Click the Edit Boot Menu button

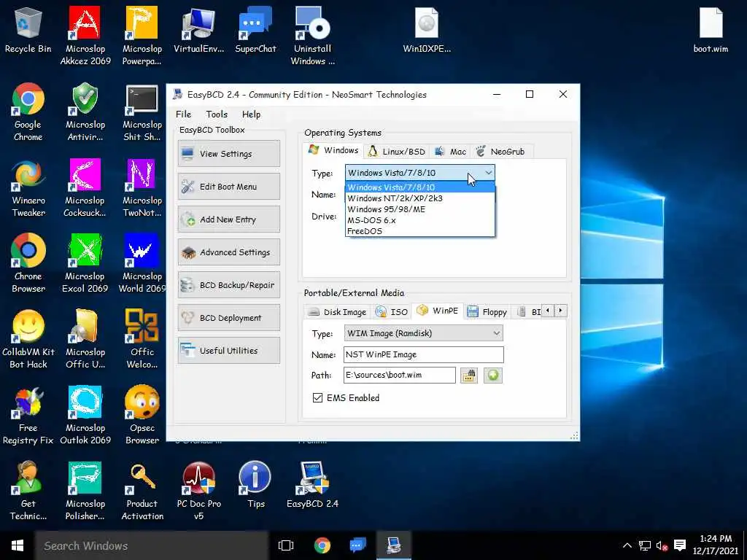click(x=228, y=186)
